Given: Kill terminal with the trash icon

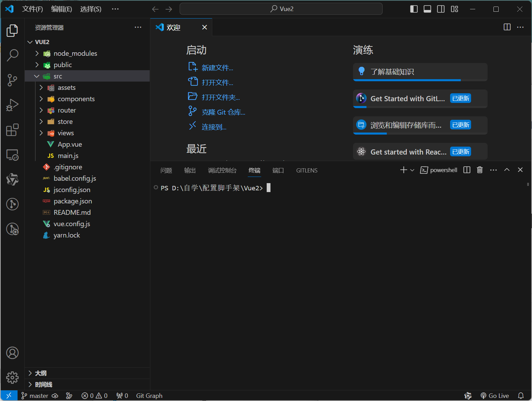Looking at the screenshot, I should (480, 170).
